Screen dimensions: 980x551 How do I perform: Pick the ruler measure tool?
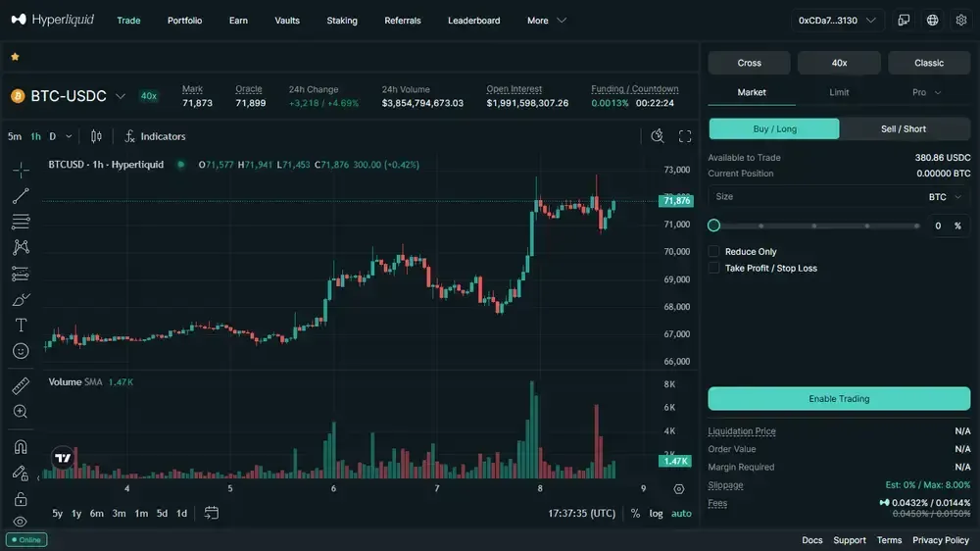point(21,386)
